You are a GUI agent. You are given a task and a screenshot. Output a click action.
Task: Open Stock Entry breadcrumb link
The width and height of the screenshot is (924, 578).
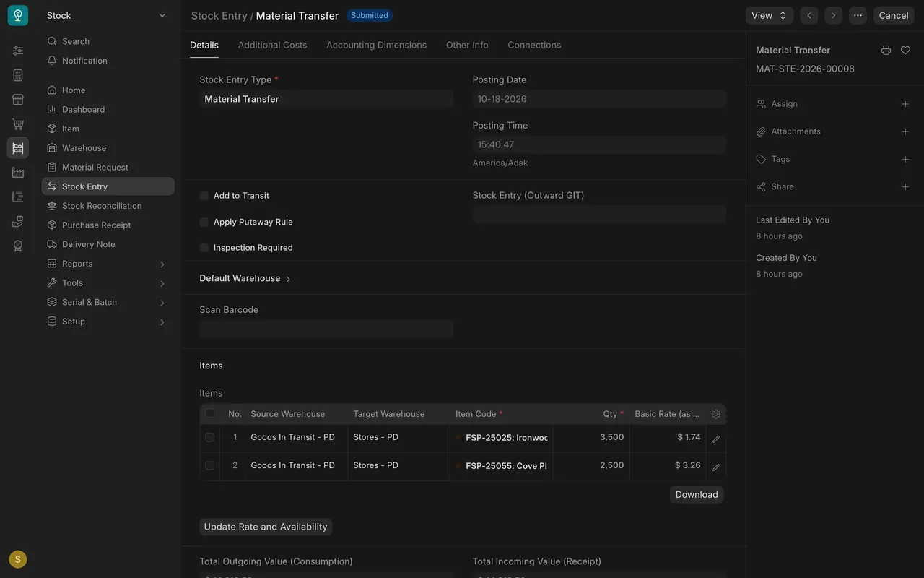click(219, 15)
